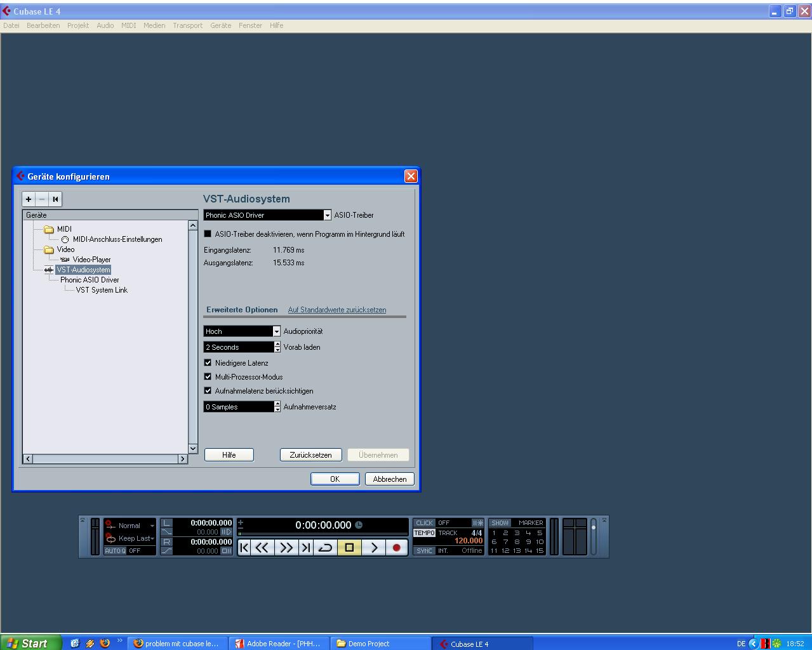Toggle ASIO-Treiber deaktivieren im Hintergrund checkbox
The height and width of the screenshot is (650, 812).
(208, 234)
